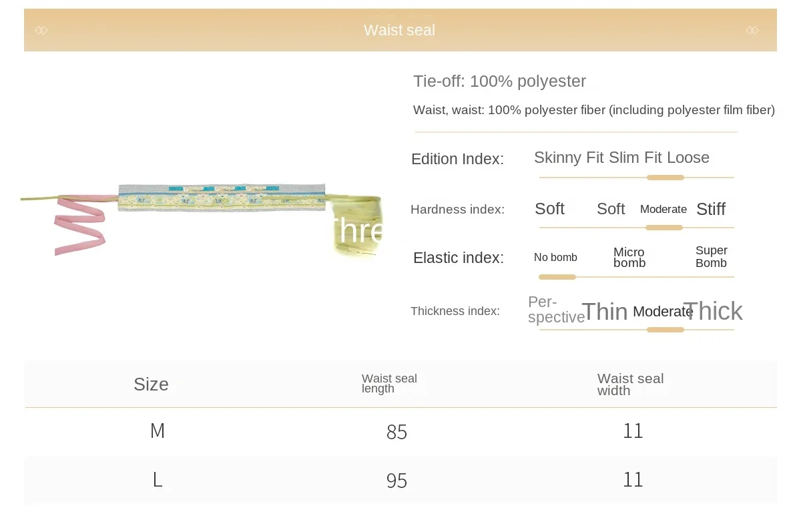The height and width of the screenshot is (532, 801).
Task: Click the Edition Index slider marker
Action: click(665, 178)
